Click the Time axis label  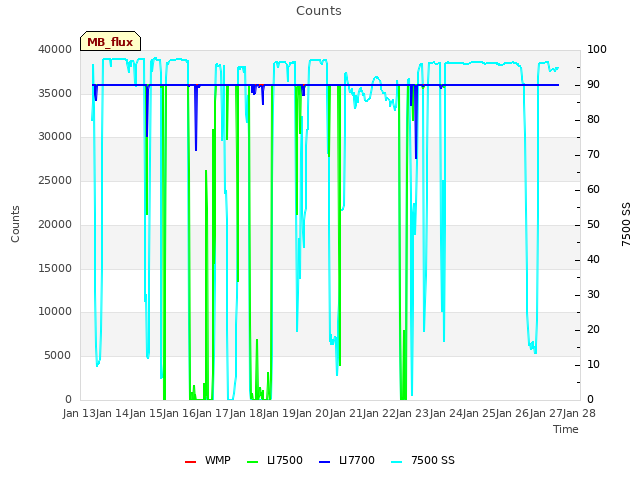pyautogui.click(x=566, y=429)
